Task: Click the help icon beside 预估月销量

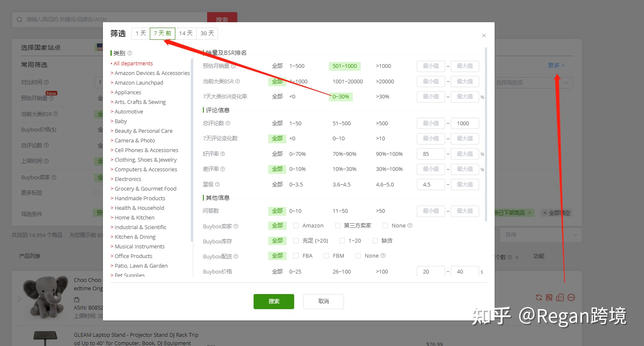Action: coord(233,66)
